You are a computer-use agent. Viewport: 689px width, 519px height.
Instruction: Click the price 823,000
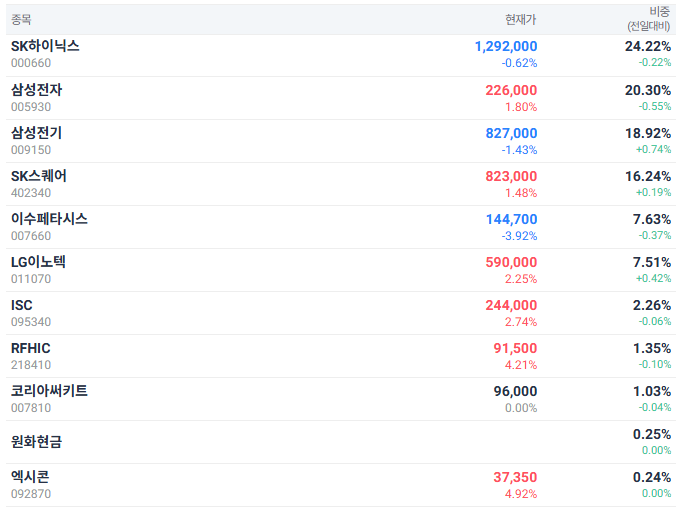point(511,176)
